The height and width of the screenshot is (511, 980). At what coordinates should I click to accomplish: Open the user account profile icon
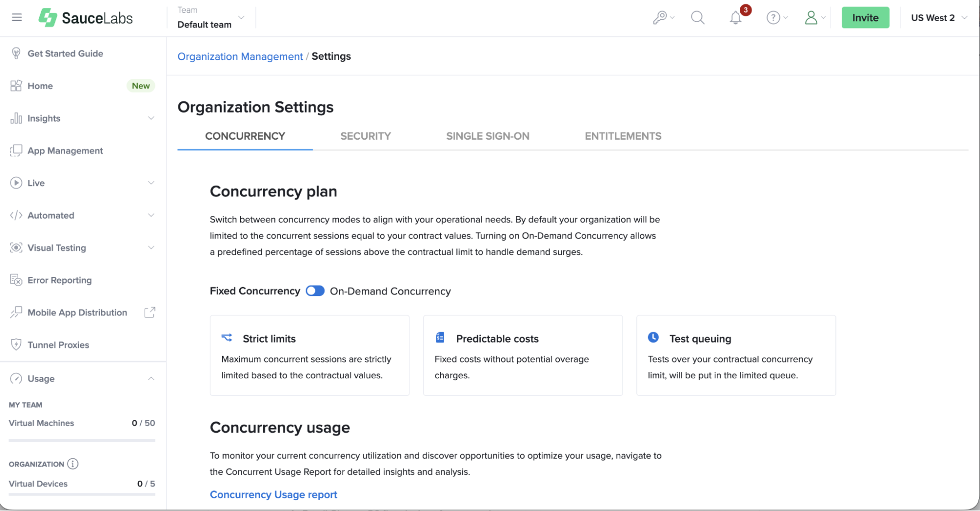[811, 18]
